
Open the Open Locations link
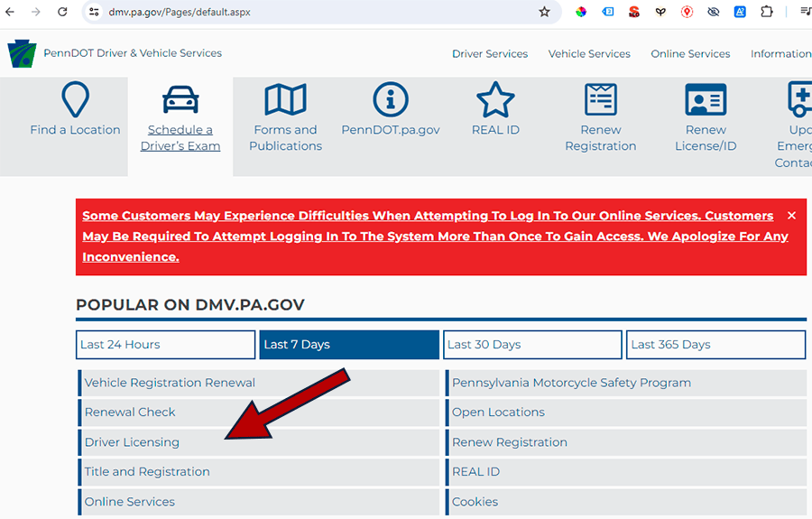point(498,412)
